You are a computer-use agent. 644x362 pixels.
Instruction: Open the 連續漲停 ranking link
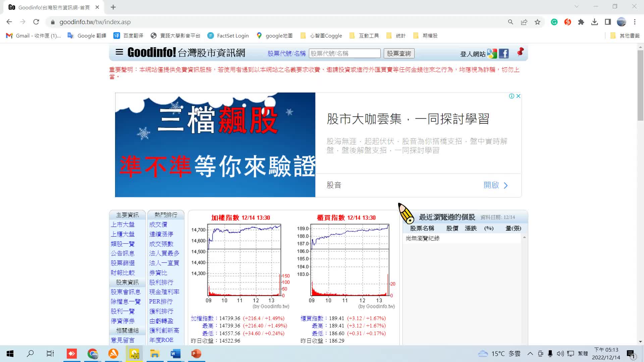click(161, 234)
